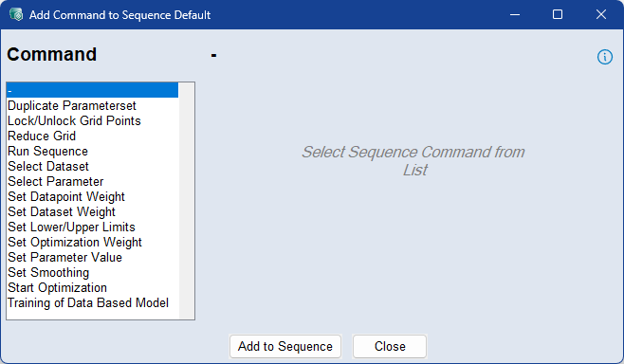Click the Add to Sequence button
The height and width of the screenshot is (364, 624).
coord(285,346)
